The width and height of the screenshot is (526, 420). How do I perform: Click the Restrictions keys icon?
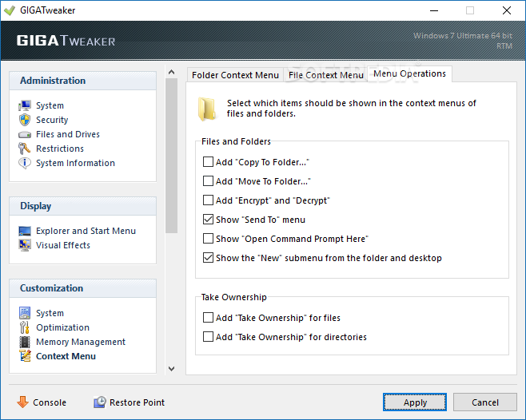25,149
